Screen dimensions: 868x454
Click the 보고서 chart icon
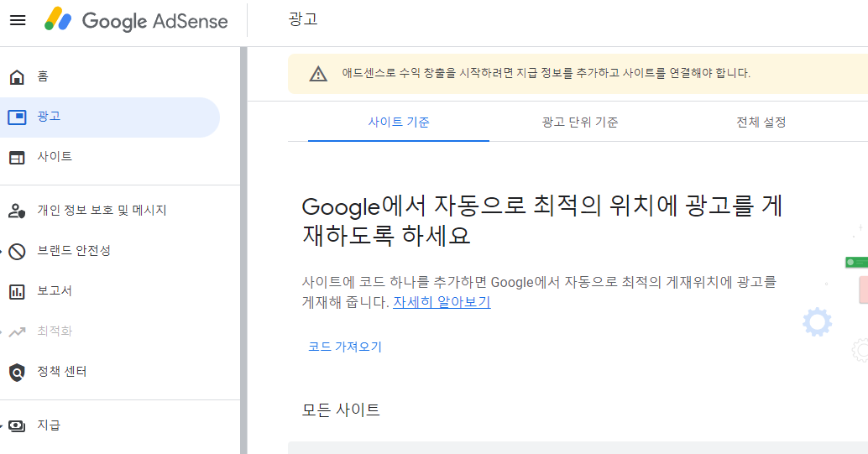tap(17, 291)
